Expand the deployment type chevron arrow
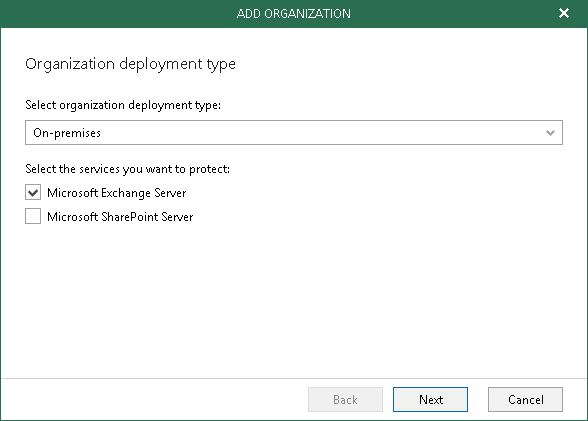 550,133
